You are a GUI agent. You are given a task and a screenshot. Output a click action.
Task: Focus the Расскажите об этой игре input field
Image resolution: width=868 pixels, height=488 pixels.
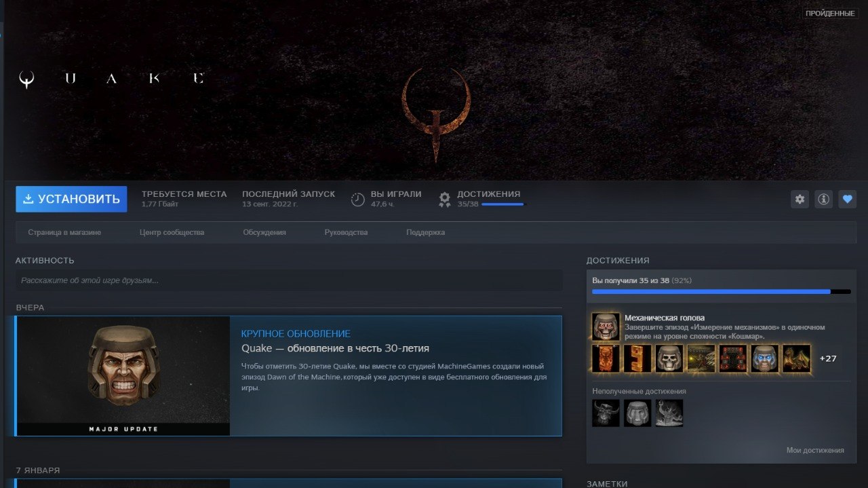click(289, 280)
